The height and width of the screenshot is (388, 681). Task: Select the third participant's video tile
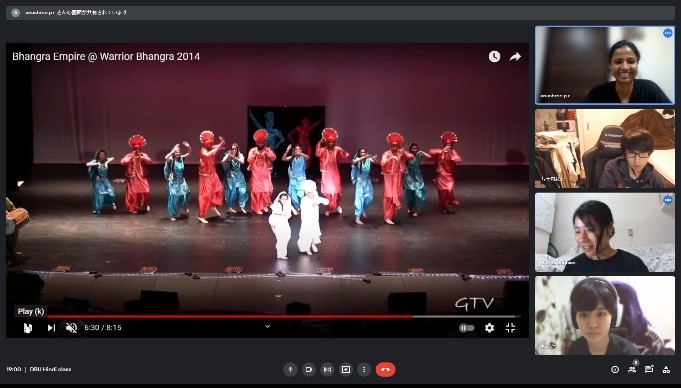605,232
